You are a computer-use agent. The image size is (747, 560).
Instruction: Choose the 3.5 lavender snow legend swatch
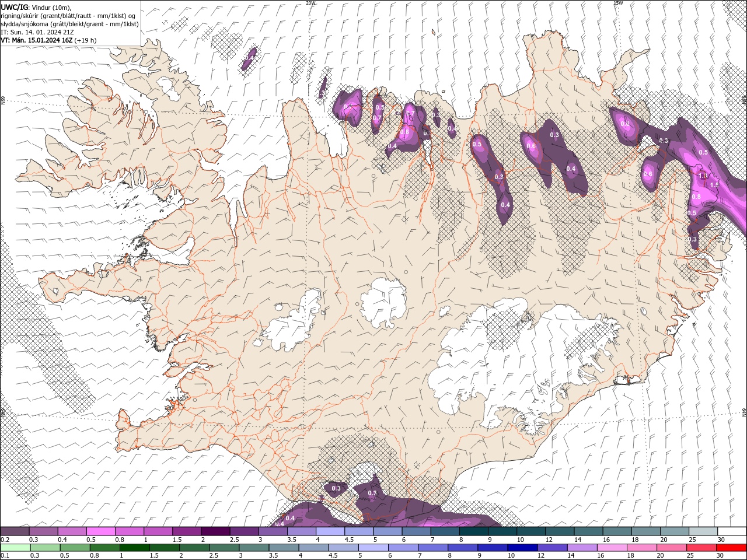(x=301, y=531)
